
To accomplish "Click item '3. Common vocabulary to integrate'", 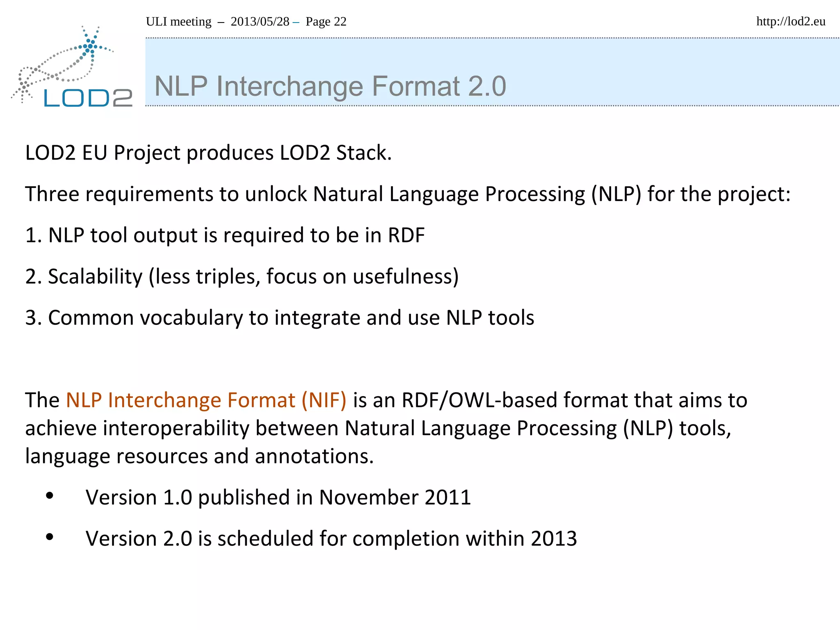I will coord(280,318).
